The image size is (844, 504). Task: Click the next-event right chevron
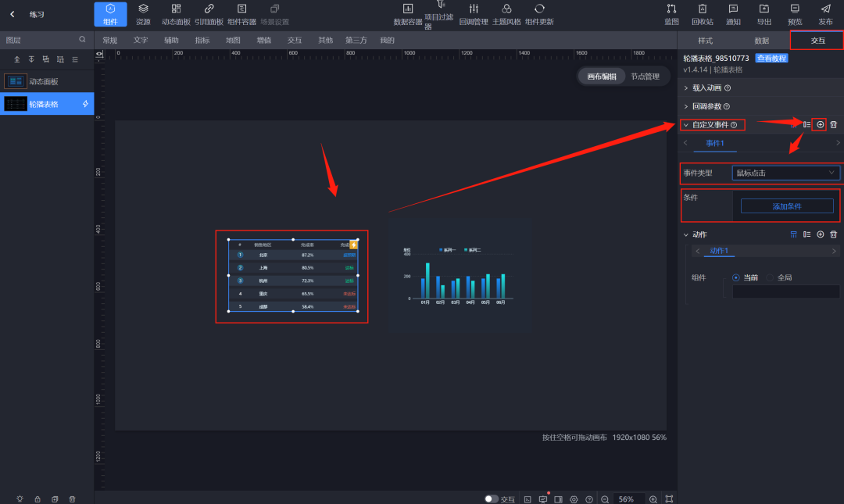tap(838, 143)
